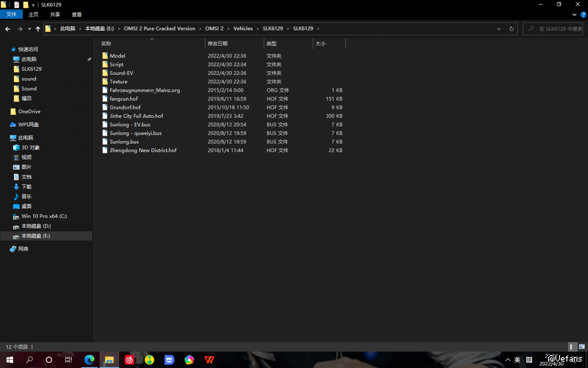Open the 文件 menu
Image resolution: width=588 pixels, height=368 pixels.
point(11,15)
